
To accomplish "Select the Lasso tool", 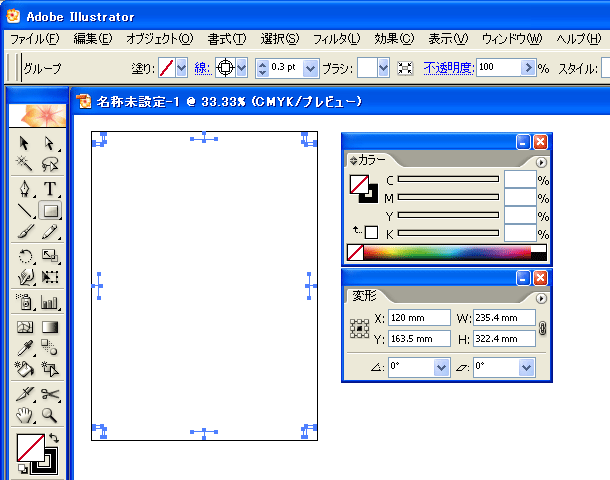I will tap(49, 164).
